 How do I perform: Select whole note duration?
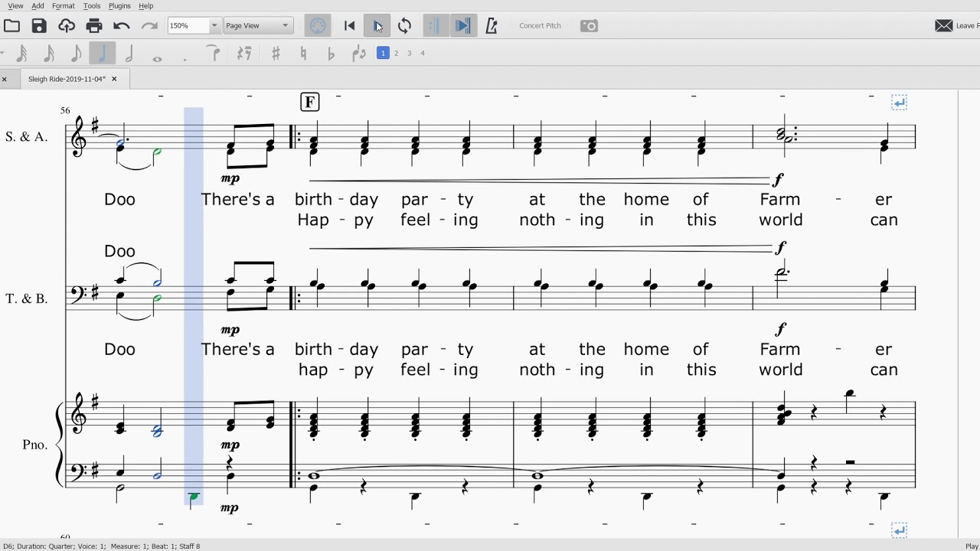[x=157, y=58]
